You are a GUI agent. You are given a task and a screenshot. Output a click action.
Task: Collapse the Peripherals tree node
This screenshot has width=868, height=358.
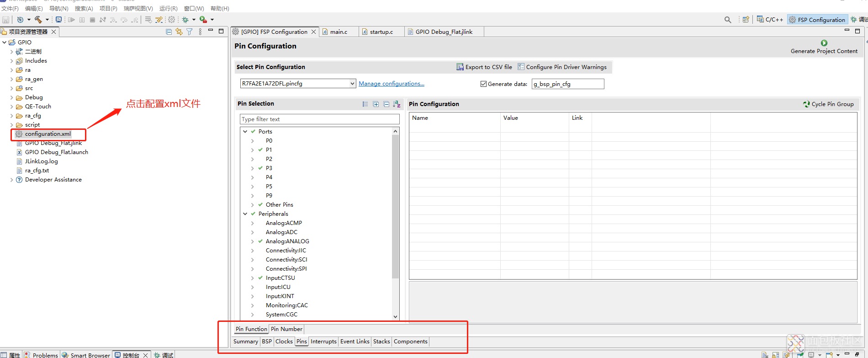pyautogui.click(x=245, y=214)
